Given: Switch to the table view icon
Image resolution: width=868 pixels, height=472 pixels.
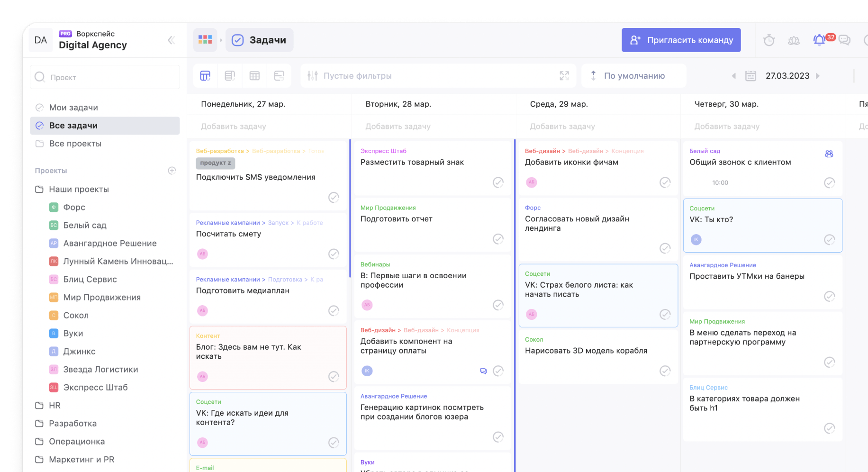Looking at the screenshot, I should click(254, 76).
